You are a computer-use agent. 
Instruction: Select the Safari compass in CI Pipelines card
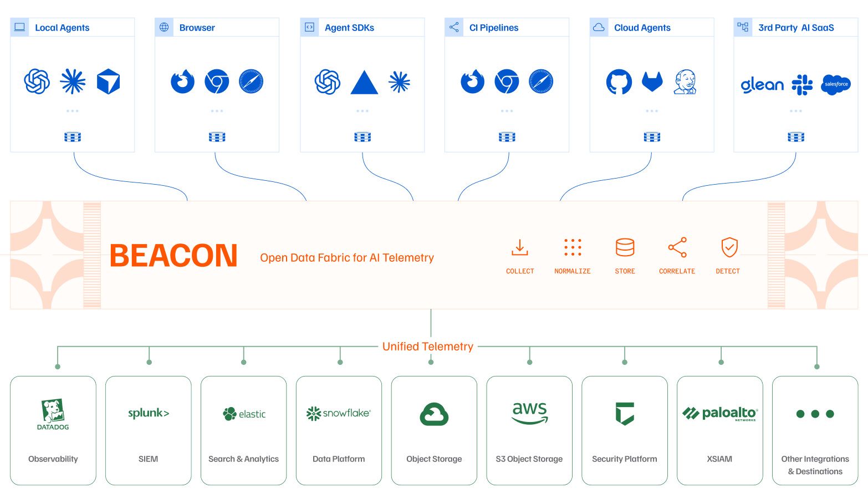541,82
